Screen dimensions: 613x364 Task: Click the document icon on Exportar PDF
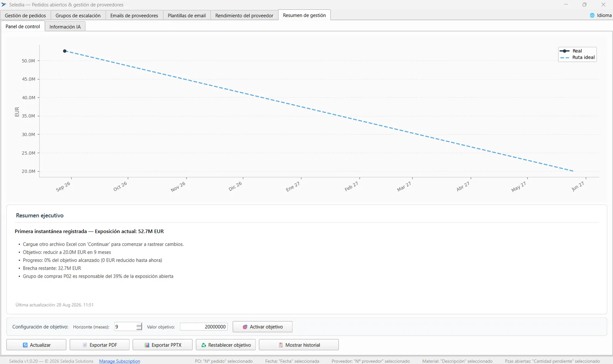85,345
